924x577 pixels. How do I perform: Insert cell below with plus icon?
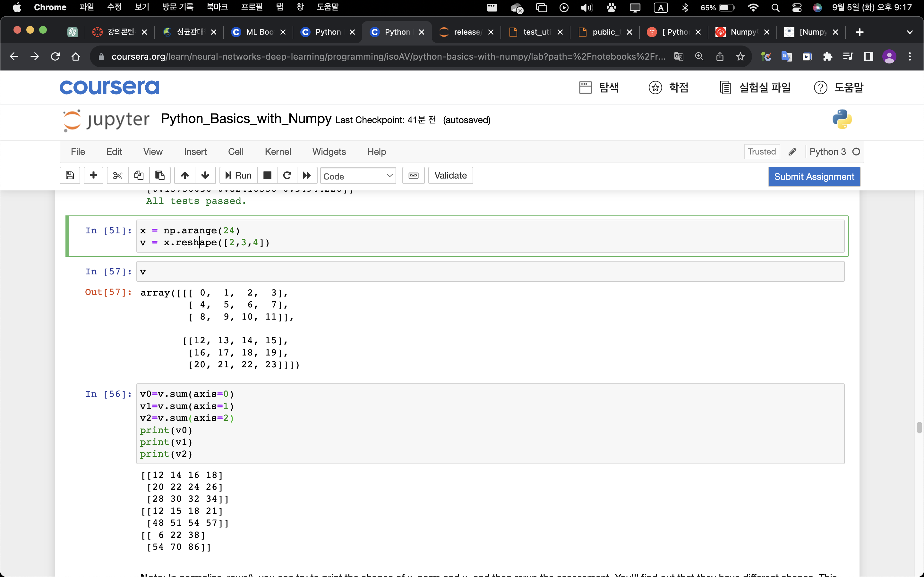[x=93, y=176]
